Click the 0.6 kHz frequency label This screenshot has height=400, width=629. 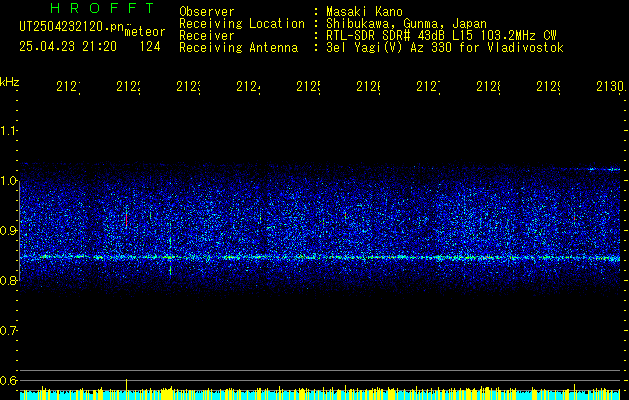click(8, 380)
